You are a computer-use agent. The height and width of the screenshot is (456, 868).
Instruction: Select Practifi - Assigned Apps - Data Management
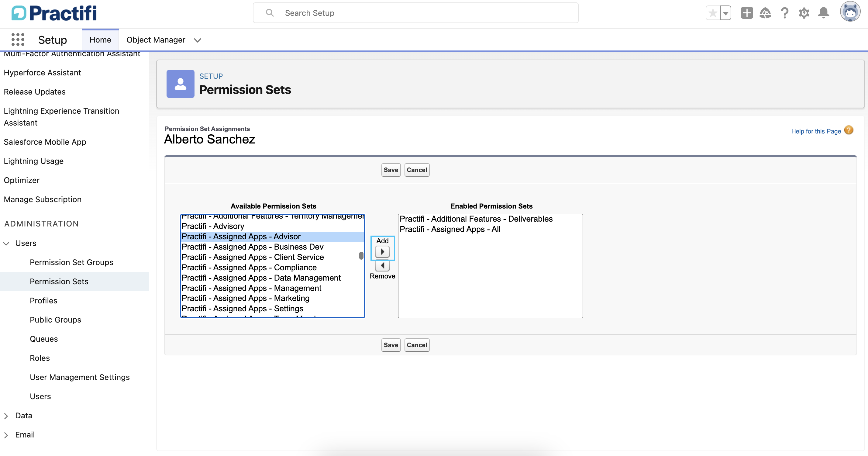pos(272,278)
